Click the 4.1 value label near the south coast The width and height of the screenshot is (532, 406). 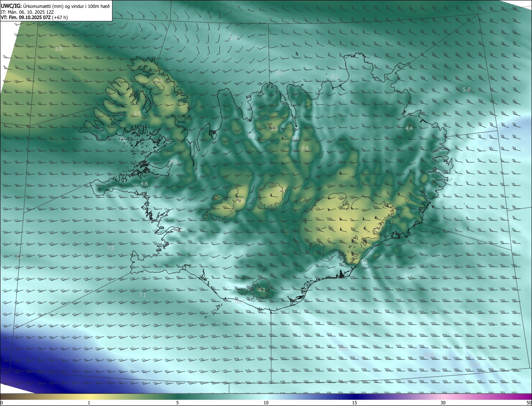(x=261, y=290)
